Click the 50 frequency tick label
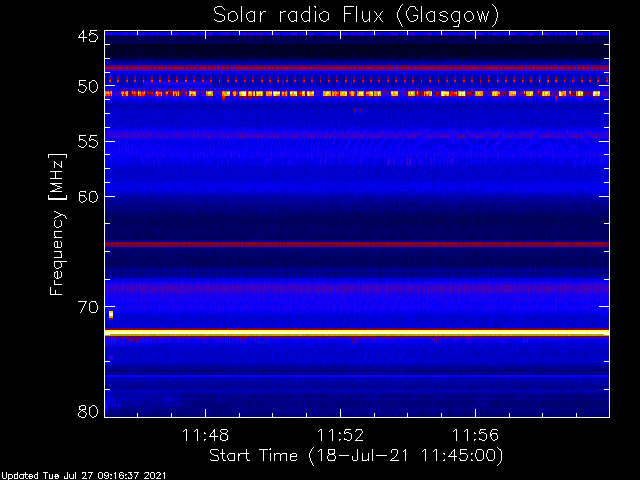 coord(88,87)
